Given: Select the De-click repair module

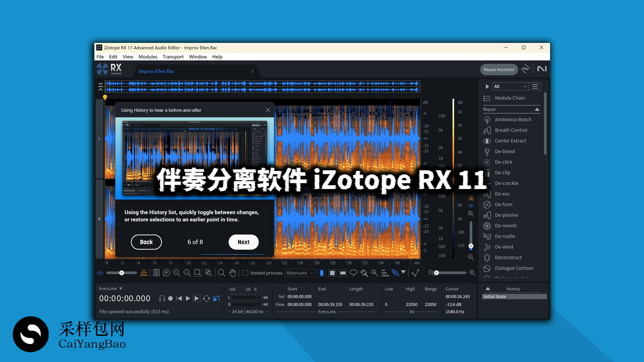Looking at the screenshot, I should pyautogui.click(x=503, y=162).
